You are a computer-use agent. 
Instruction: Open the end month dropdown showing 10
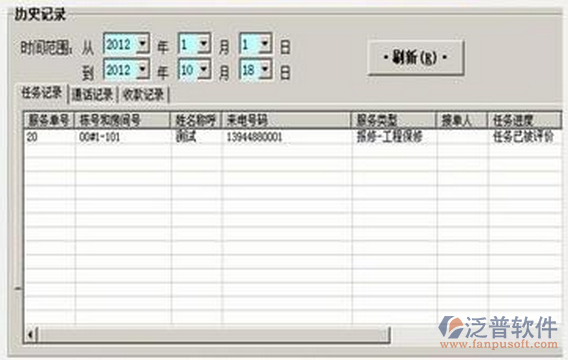tap(204, 69)
